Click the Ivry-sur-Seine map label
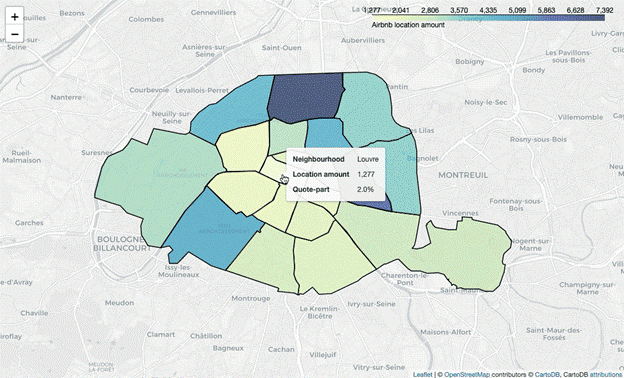This screenshot has width=624, height=378. [x=371, y=304]
